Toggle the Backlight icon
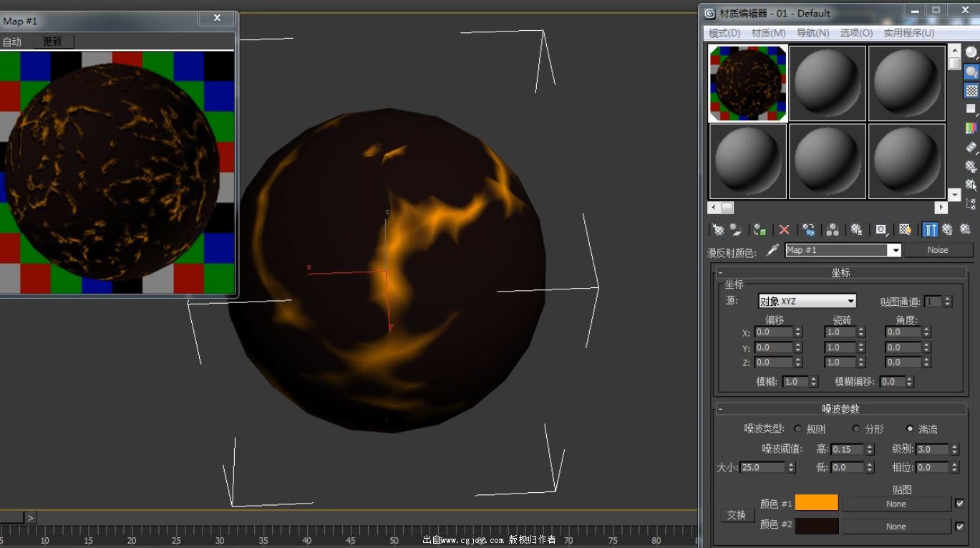Image resolution: width=980 pixels, height=548 pixels. 971,72
